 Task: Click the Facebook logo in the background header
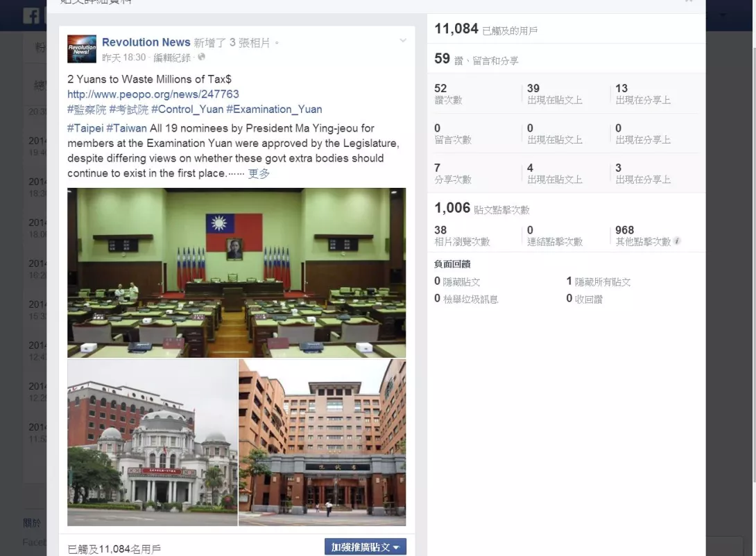tap(31, 15)
